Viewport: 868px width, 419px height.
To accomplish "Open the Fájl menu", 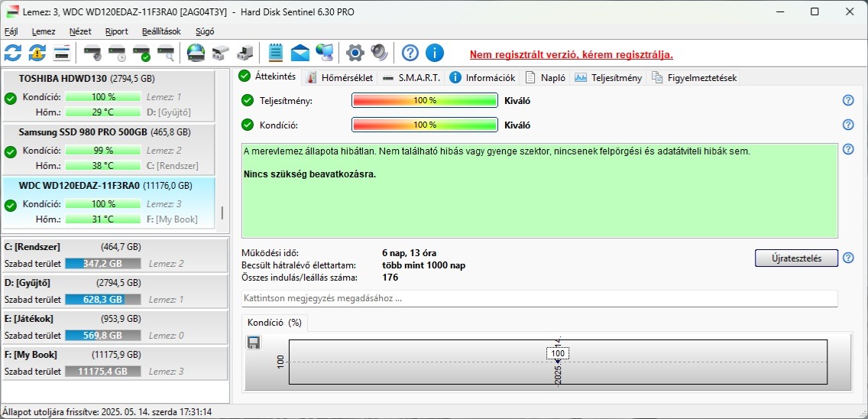I will coord(11,31).
